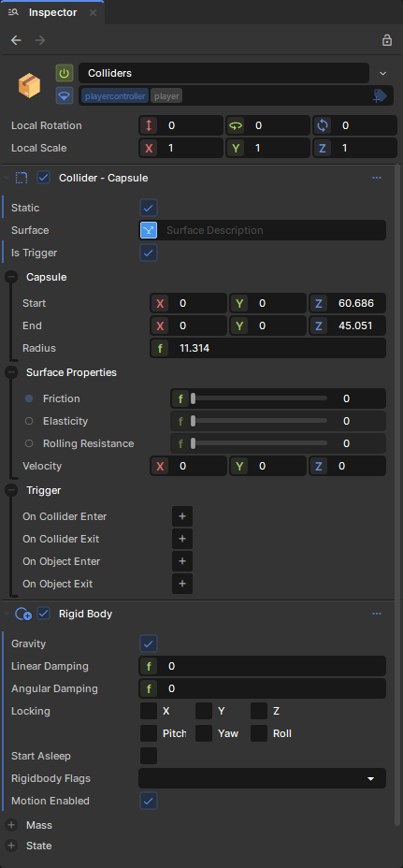Screen dimensions: 403x868
Task: Enable Start Asleep checkbox
Action: 149,756
